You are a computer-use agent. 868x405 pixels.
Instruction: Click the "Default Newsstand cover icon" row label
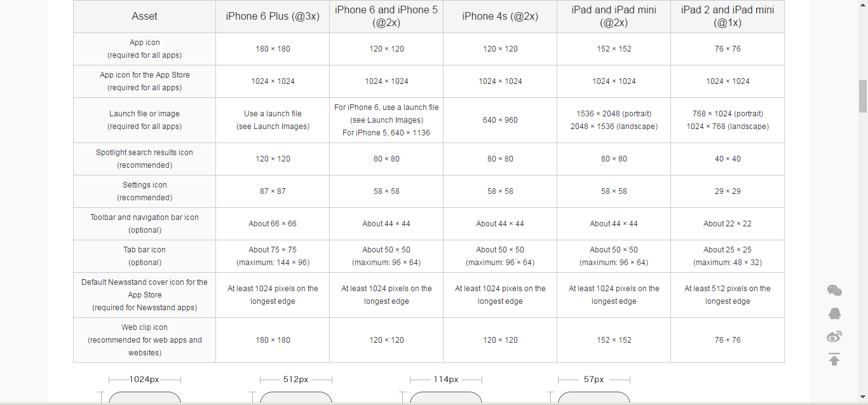[145, 282]
